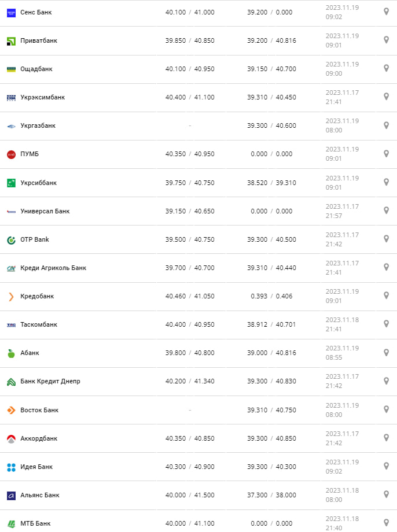Image resolution: width=397 pixels, height=532 pixels.
Task: Click the Аккордбанк logo icon
Action: [11, 439]
